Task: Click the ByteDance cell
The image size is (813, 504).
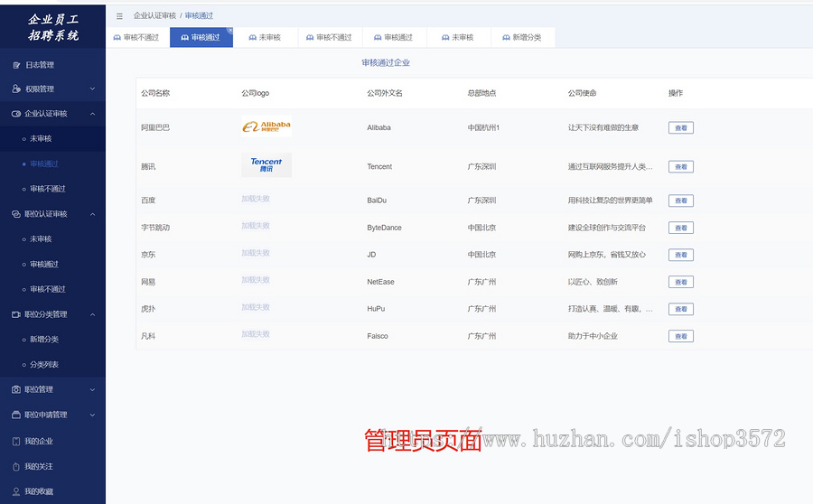Action: point(384,228)
